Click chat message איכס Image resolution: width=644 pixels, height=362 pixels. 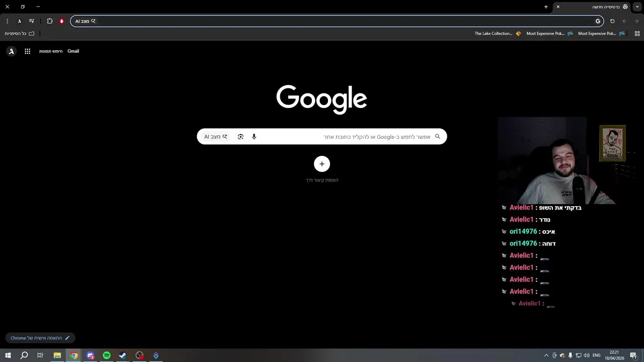click(549, 232)
